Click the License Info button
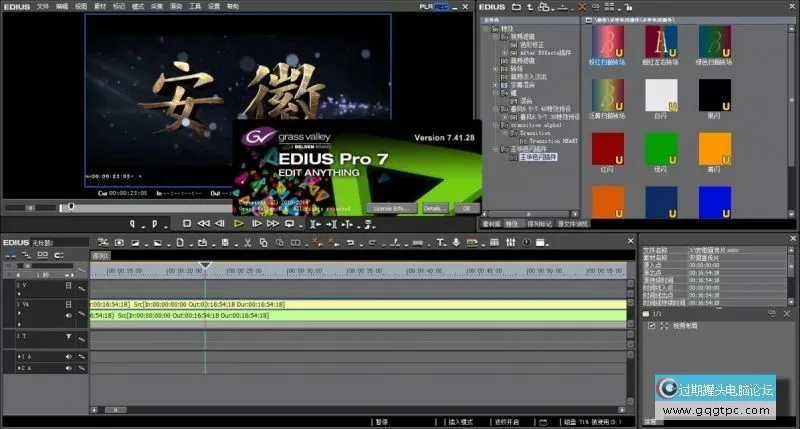Image resolution: width=800 pixels, height=429 pixels. [390, 207]
